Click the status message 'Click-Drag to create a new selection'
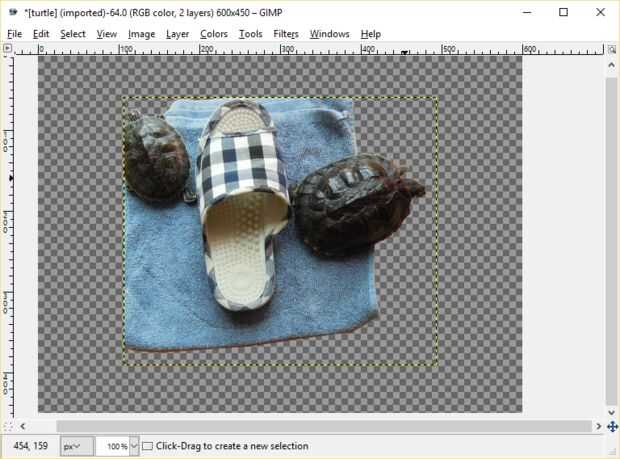 [232, 446]
